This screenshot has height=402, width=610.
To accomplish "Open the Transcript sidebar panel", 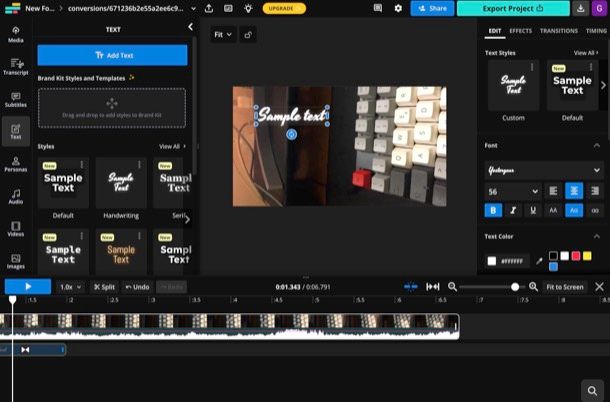I will coord(16,67).
